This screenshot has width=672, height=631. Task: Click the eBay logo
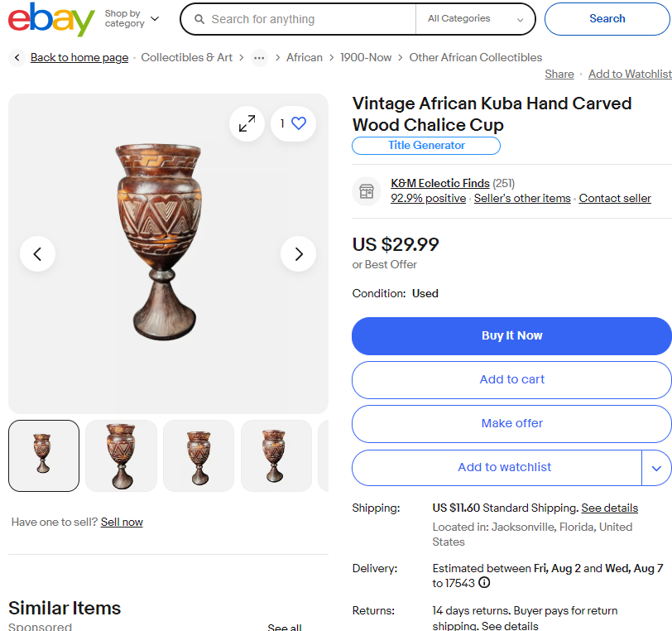pos(51,19)
